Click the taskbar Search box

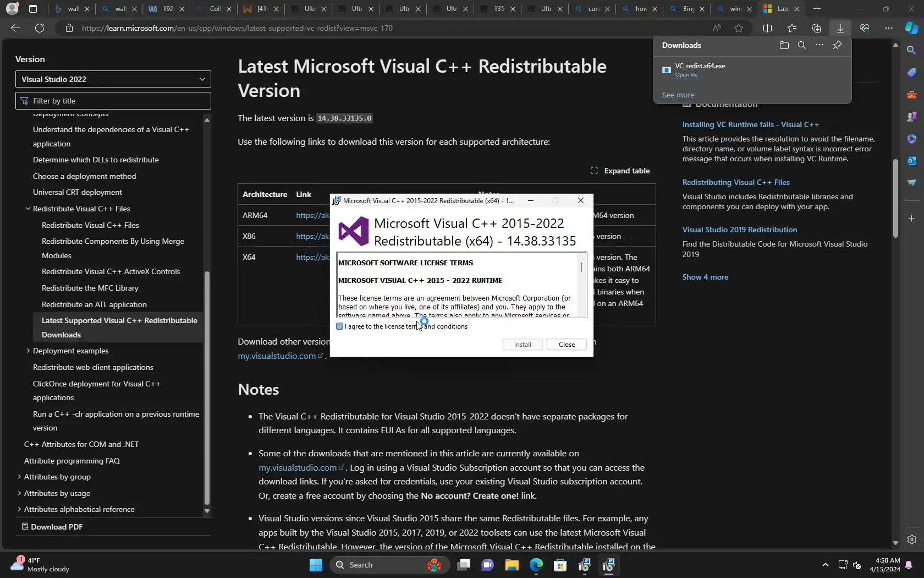pyautogui.click(x=390, y=565)
